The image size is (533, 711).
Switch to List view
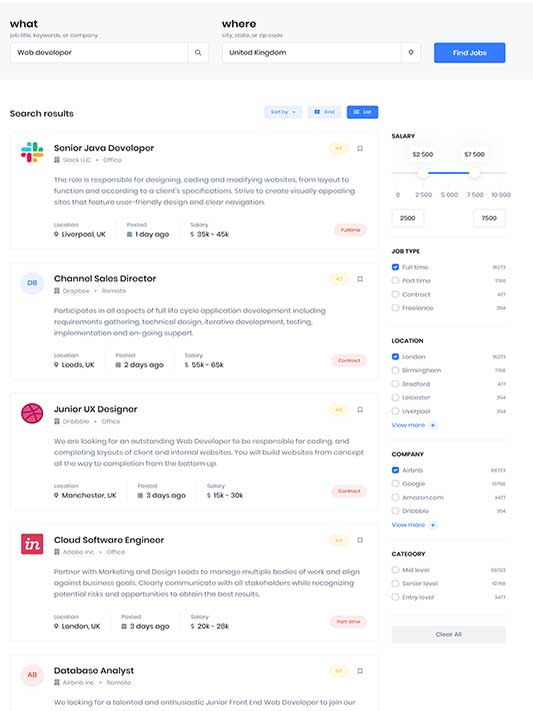(362, 112)
